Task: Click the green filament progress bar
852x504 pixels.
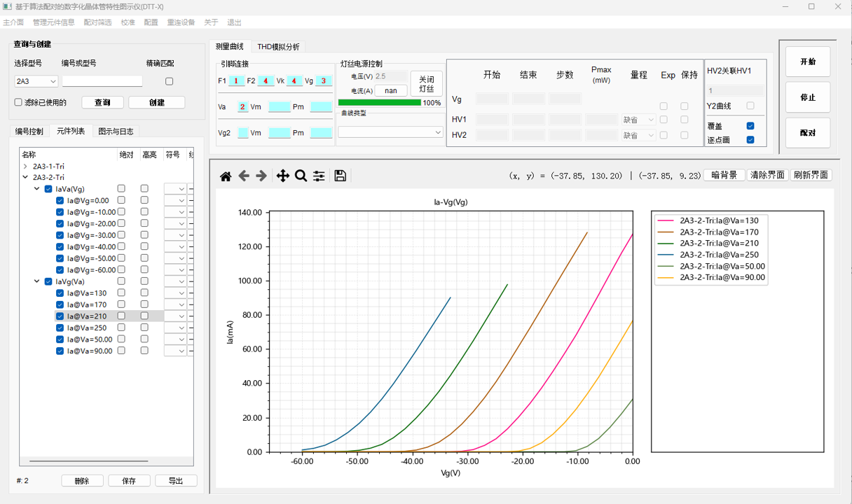Action: (379, 103)
